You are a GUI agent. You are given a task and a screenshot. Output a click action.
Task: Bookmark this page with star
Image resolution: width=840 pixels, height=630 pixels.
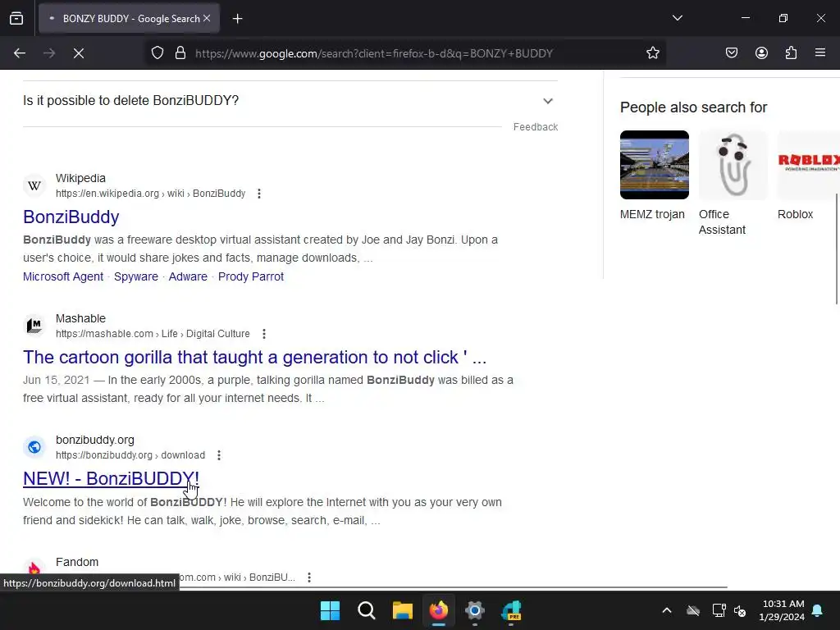click(x=652, y=53)
